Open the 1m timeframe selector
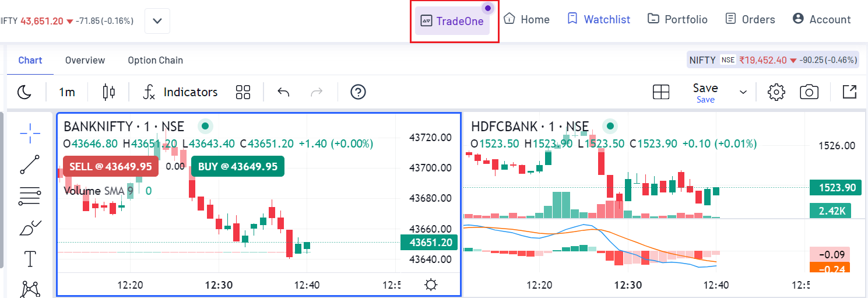The height and width of the screenshot is (298, 868). coord(67,92)
